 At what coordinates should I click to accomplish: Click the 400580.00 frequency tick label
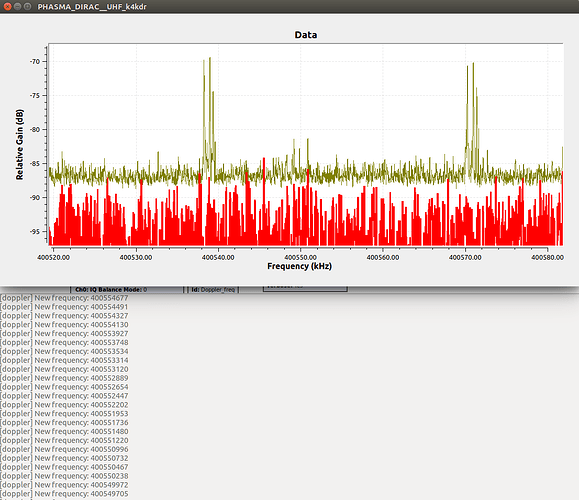[x=547, y=257]
